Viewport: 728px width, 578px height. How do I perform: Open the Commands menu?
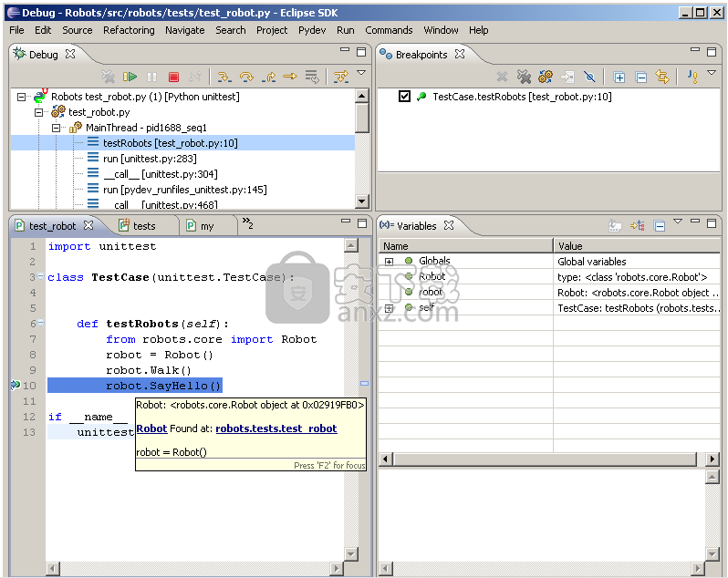389,30
